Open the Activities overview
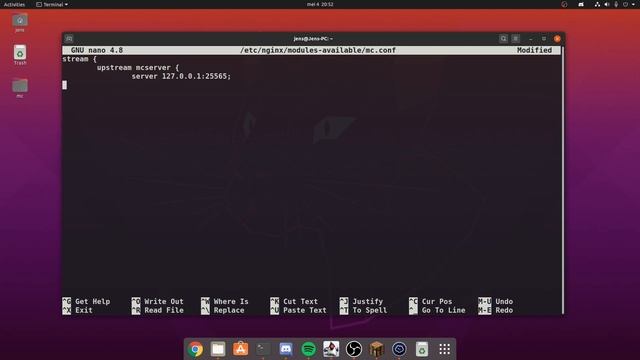Screen dimensions: 640x360 (14, 4)
